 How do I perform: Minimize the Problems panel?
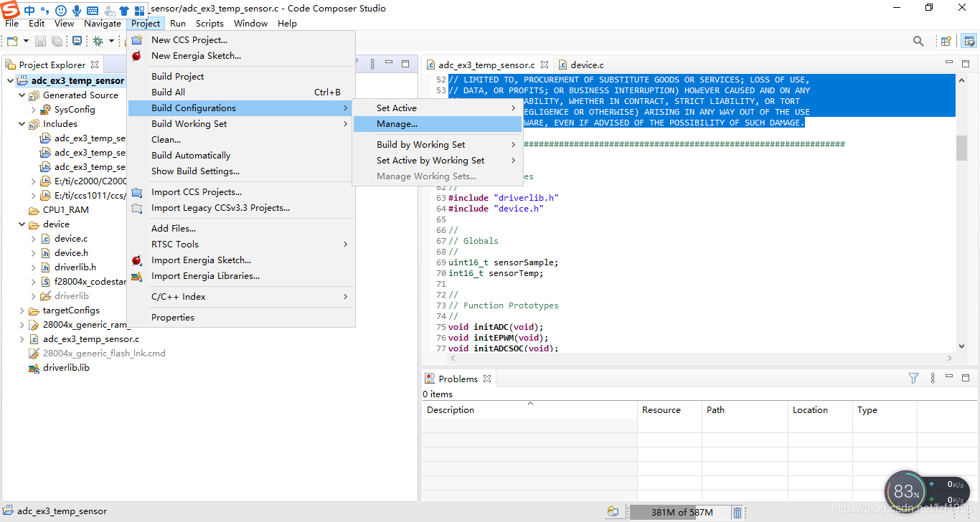pyautogui.click(x=949, y=378)
